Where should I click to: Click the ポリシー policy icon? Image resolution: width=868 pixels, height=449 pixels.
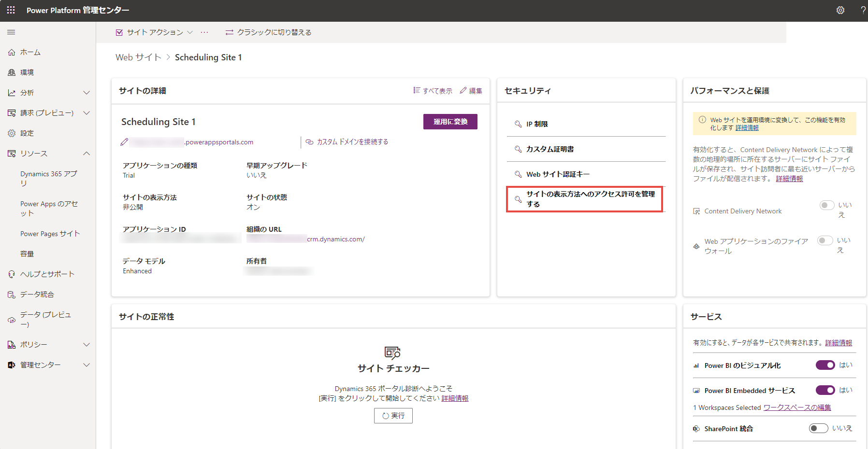tap(12, 345)
